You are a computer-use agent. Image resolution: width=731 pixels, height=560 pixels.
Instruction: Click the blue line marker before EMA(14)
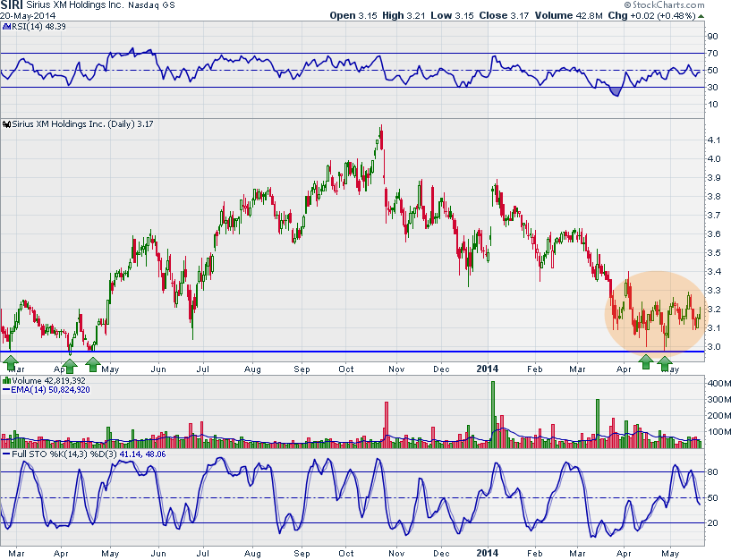click(x=6, y=390)
